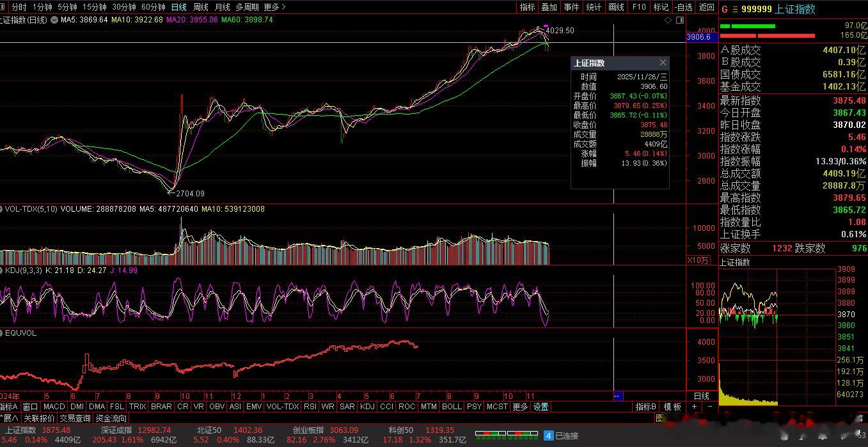Switch to 周线 weekly chart
Image resolution: width=868 pixels, height=447 pixels.
point(201,7)
